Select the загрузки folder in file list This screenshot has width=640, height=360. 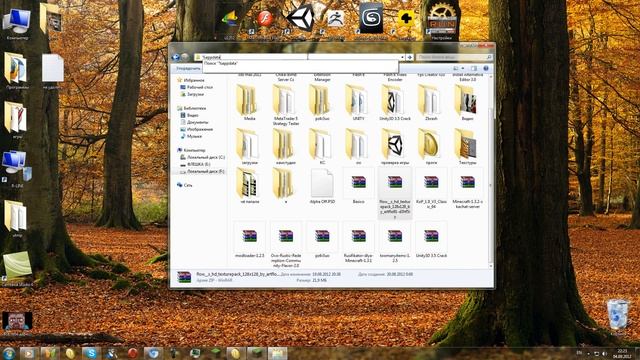click(x=249, y=147)
